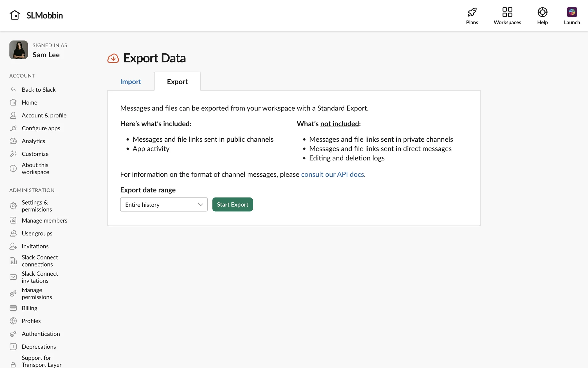
Task: Click the Billing credit card icon
Action: tap(13, 308)
